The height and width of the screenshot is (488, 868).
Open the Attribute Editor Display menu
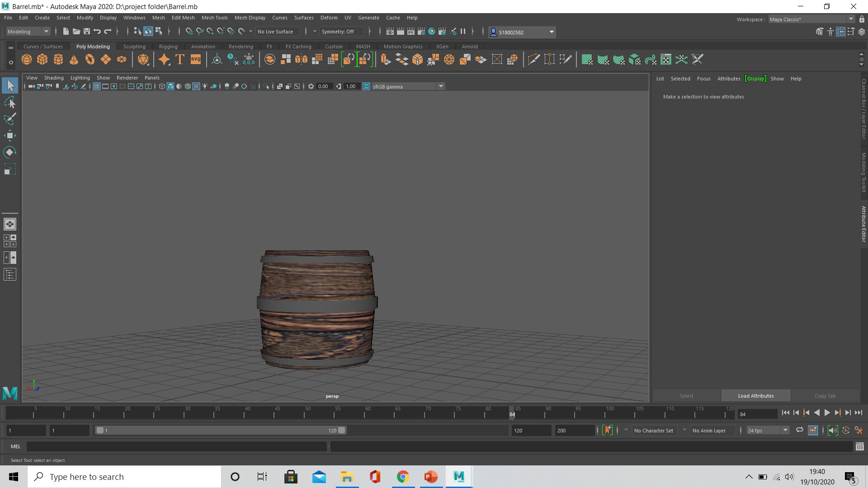click(755, 79)
